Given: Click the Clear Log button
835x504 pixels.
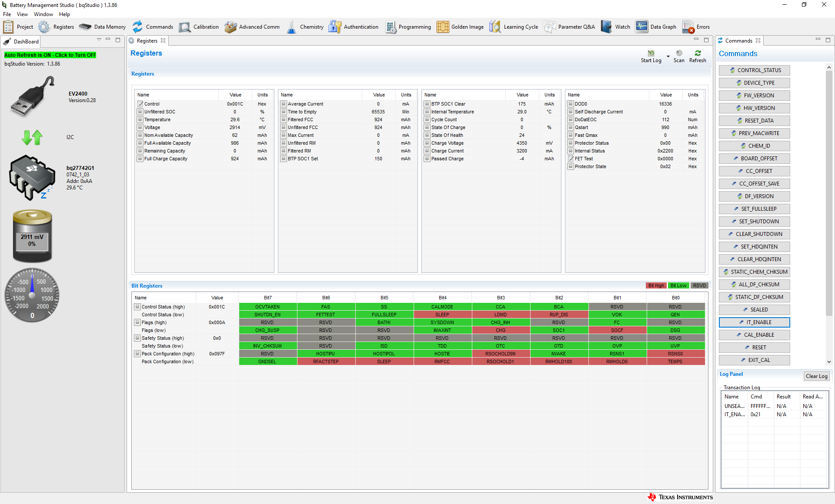Looking at the screenshot, I should [816, 376].
